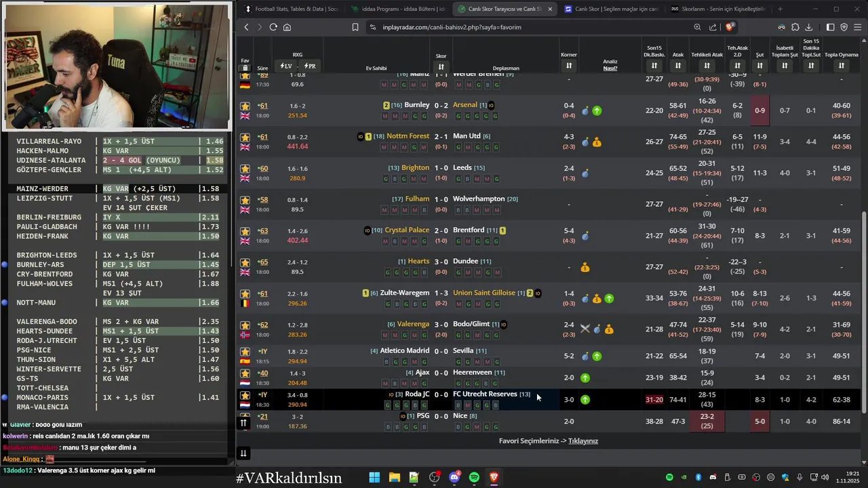Click crossed-swords icon in Valerenga row
This screenshot has width=868, height=488.
coord(585,329)
